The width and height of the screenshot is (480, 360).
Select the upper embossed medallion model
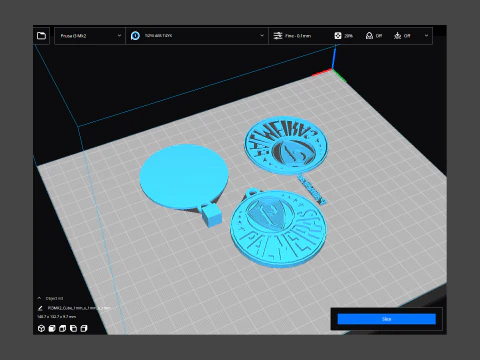(x=286, y=145)
